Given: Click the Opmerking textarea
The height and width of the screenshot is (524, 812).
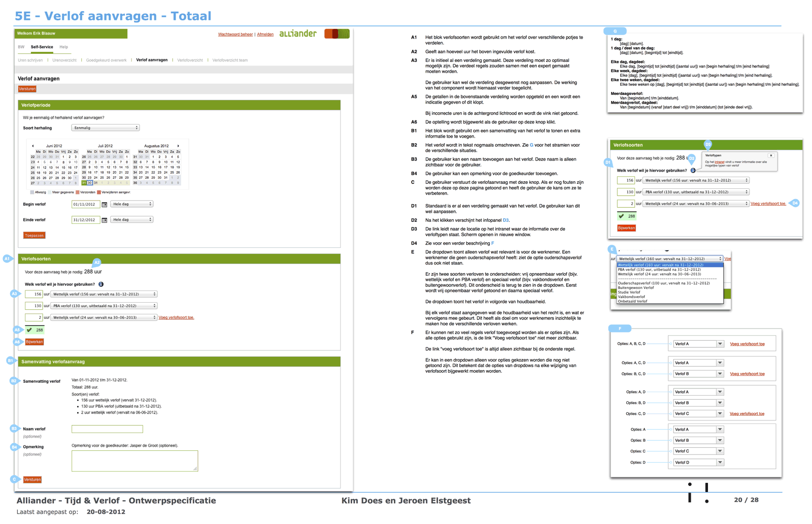Looking at the screenshot, I should pyautogui.click(x=134, y=461).
